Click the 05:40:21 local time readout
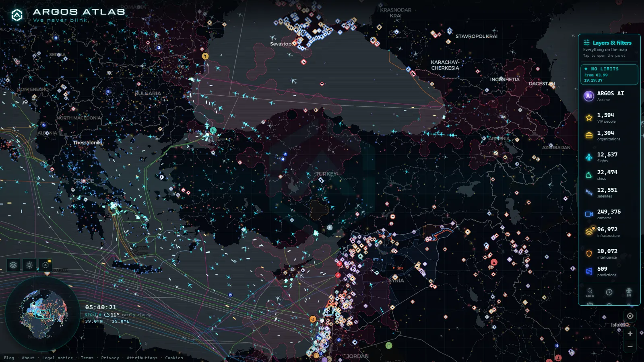Viewport: 644px width, 362px height. pyautogui.click(x=101, y=307)
